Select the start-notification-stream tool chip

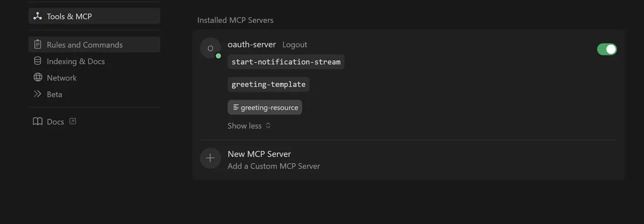(x=286, y=62)
